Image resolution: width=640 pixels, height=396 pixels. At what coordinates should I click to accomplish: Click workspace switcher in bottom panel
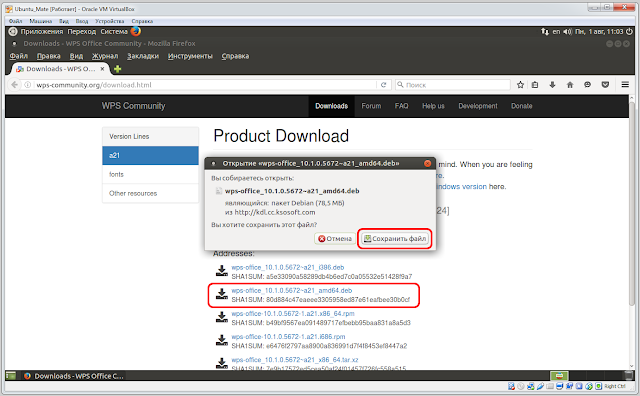click(559, 376)
